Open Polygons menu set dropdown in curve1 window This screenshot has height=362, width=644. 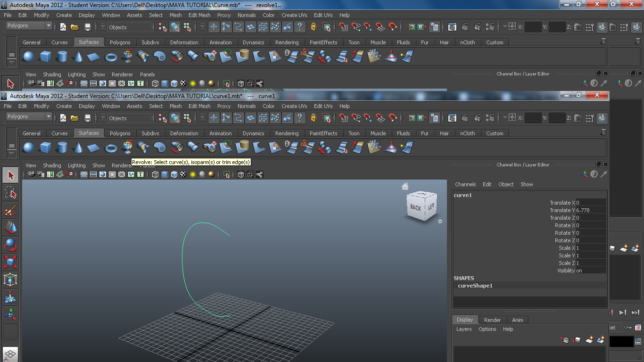point(28,116)
